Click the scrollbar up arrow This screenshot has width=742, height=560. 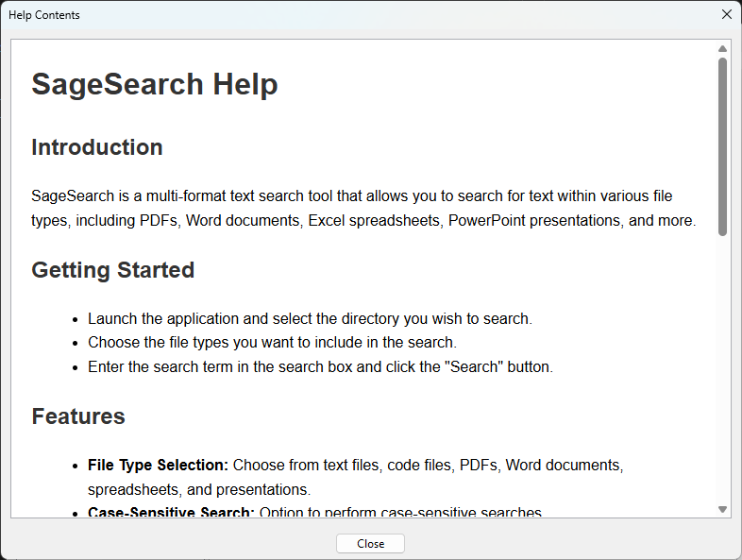click(722, 49)
